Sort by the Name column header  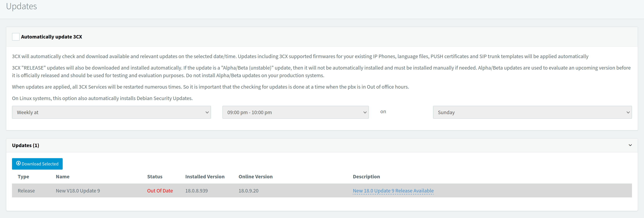click(62, 177)
